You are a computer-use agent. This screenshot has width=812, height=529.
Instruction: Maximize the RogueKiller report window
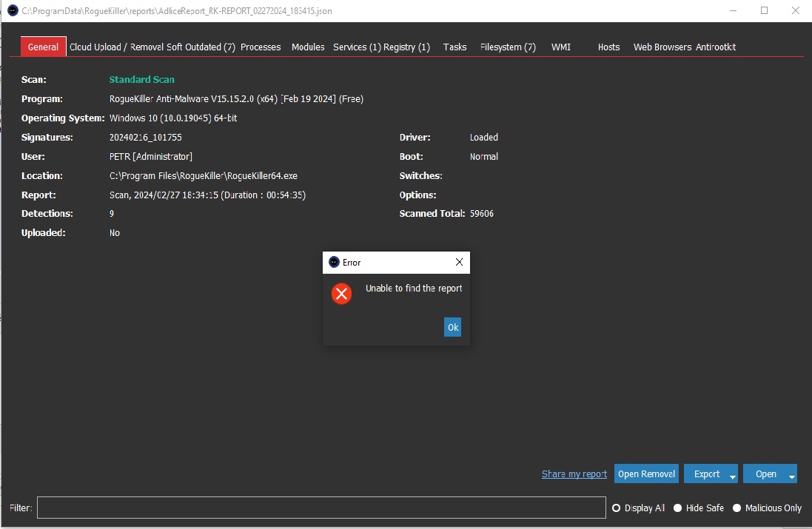[x=764, y=10]
